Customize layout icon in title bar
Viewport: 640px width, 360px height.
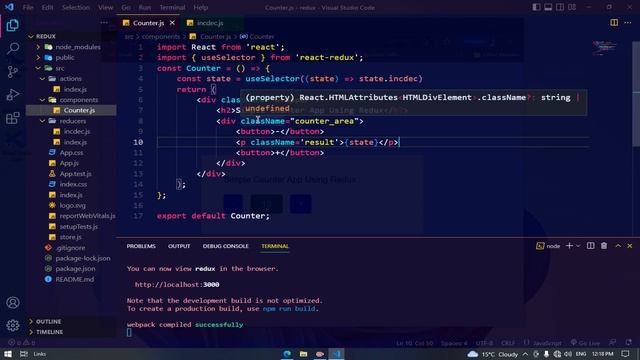572,7
